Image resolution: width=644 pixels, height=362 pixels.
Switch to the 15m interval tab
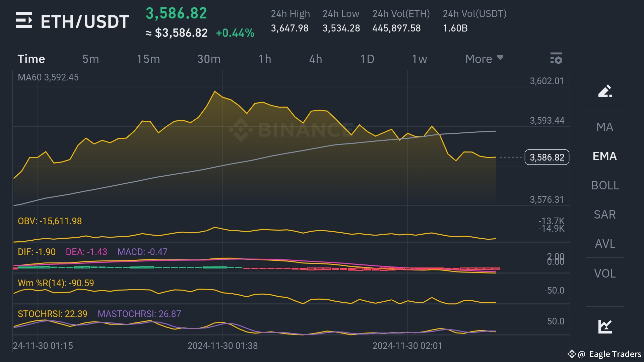click(x=148, y=59)
